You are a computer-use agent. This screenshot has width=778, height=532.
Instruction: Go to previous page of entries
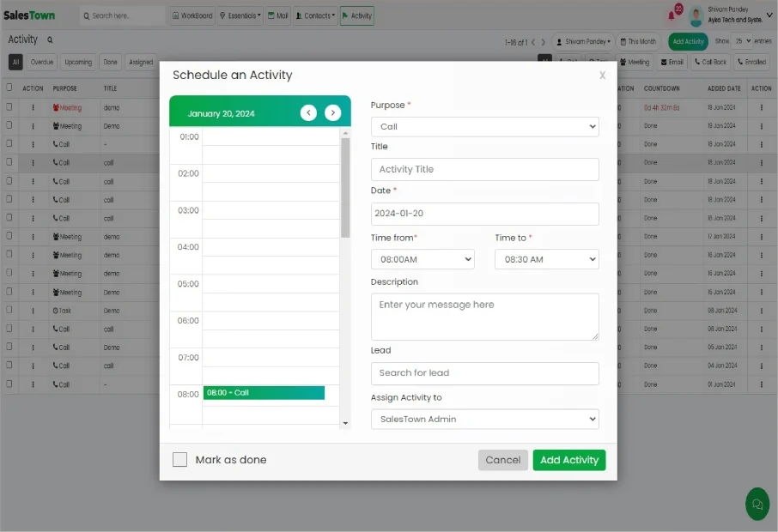point(533,42)
